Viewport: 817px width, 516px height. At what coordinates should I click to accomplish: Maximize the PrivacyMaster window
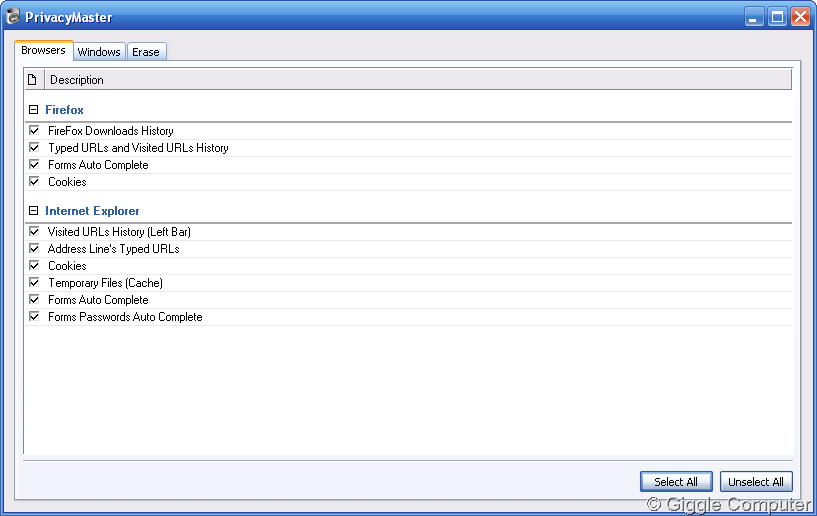click(x=777, y=17)
